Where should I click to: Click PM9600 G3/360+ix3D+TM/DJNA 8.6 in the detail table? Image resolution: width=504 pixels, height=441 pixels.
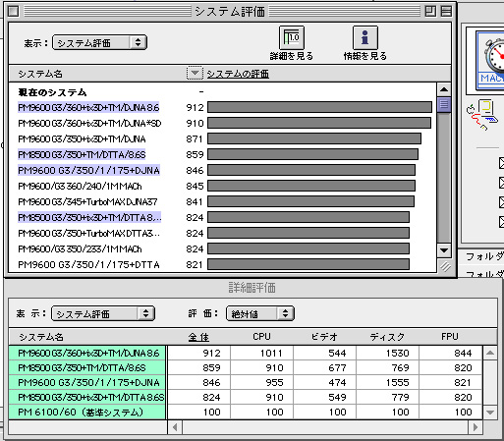coord(87,354)
